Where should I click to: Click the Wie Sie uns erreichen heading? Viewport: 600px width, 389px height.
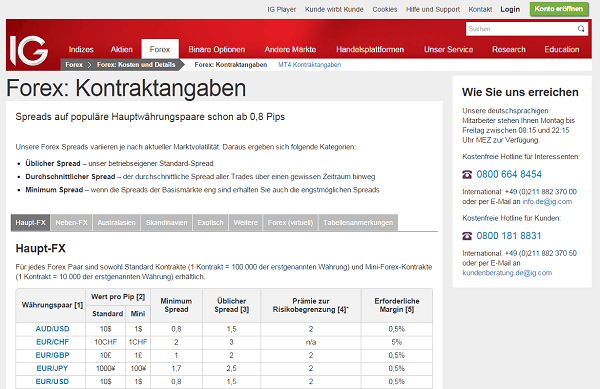520,92
